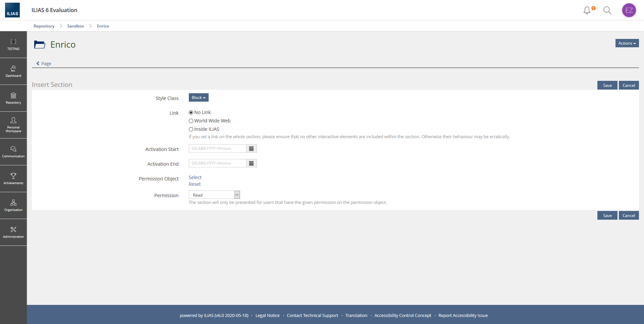Open the Permission select box
Image resolution: width=644 pixels, height=324 pixels.
(214, 195)
